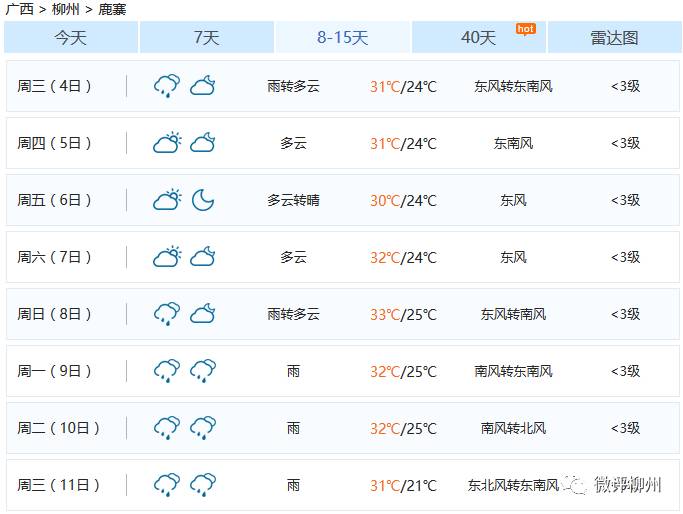Open the 广西 breadcrumb link

click(x=20, y=9)
